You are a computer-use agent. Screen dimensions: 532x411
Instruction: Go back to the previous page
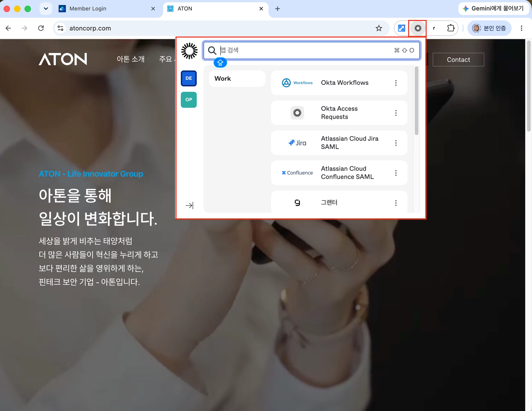(x=8, y=28)
